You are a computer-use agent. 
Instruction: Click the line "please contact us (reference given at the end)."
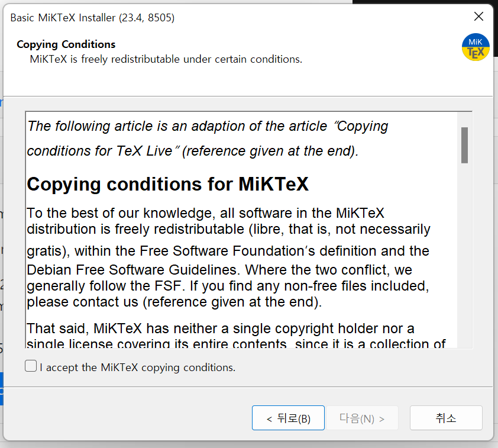tap(174, 302)
